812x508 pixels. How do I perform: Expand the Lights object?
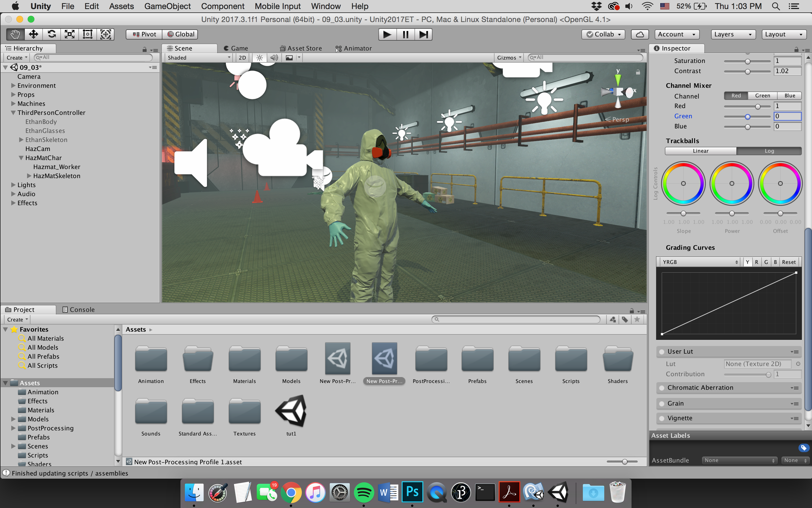click(14, 185)
